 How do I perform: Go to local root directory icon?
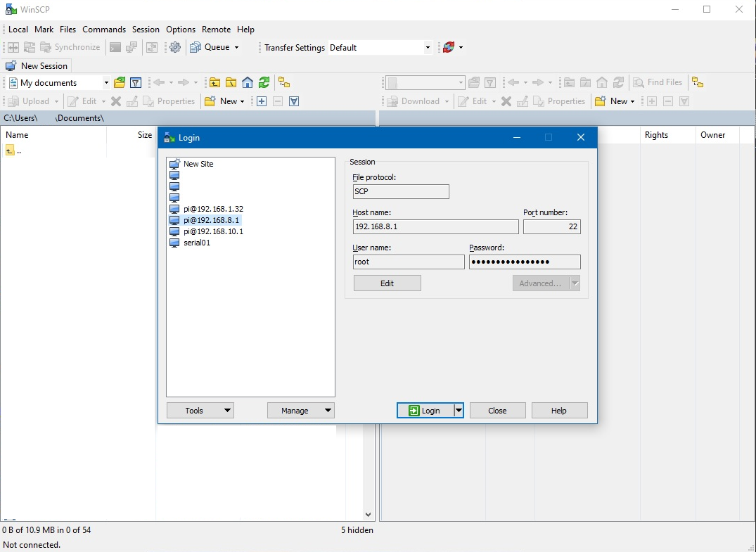(x=231, y=83)
